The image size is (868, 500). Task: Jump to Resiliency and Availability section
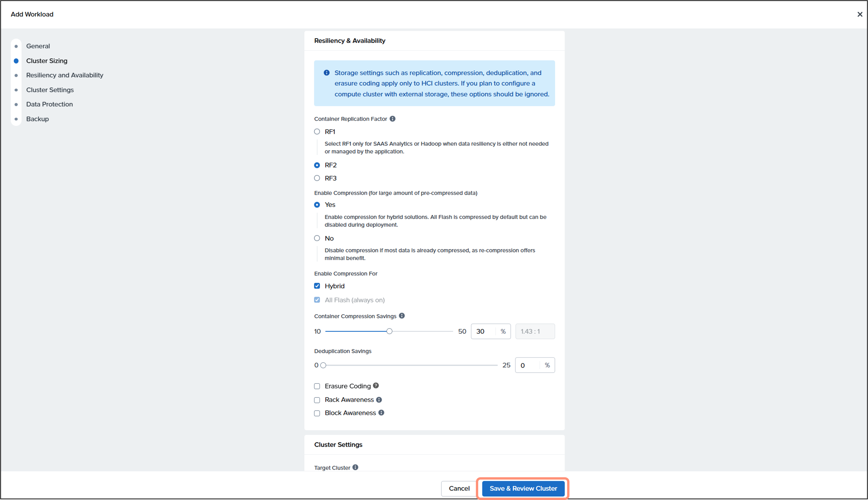pyautogui.click(x=65, y=75)
